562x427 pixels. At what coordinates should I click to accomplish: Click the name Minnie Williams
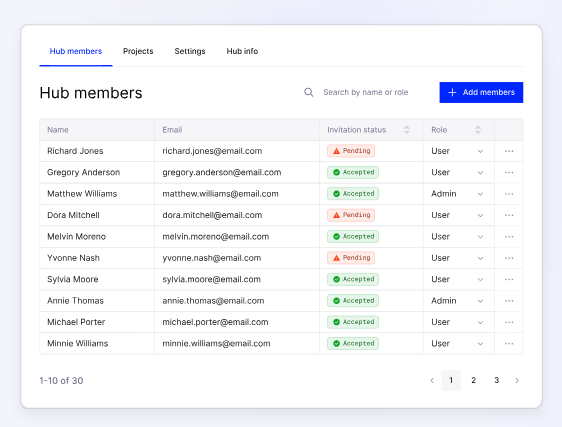pos(77,343)
